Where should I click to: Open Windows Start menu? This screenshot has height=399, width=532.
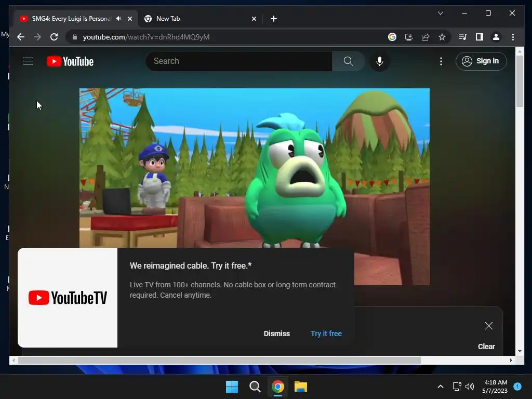pos(232,387)
